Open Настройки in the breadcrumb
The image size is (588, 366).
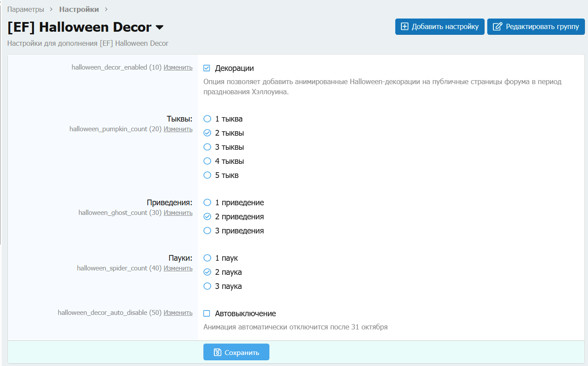pyautogui.click(x=79, y=9)
